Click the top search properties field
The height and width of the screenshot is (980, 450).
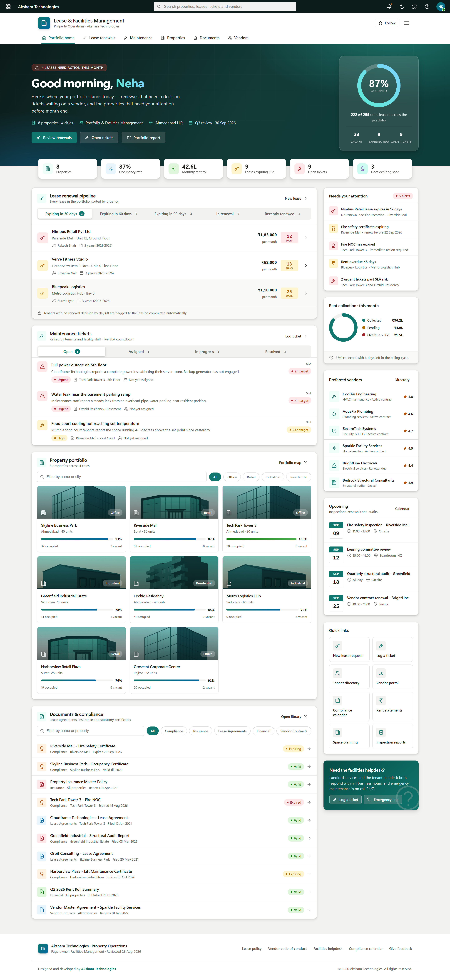pos(225,6)
